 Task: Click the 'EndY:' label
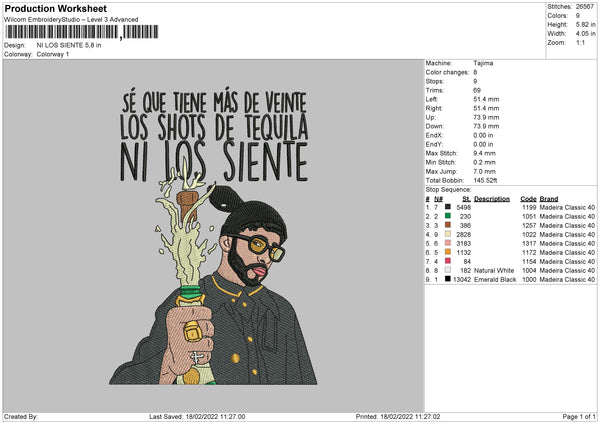(434, 144)
